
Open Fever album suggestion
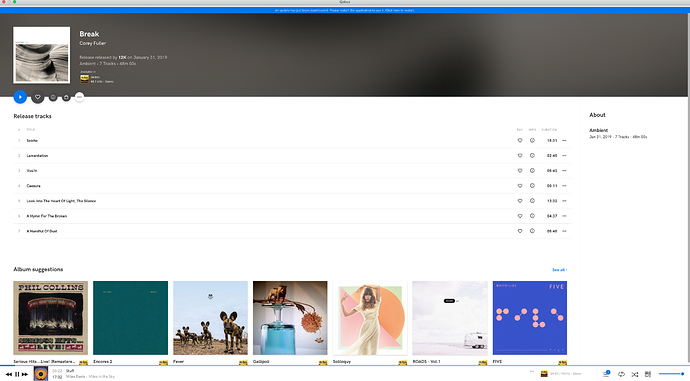210,318
